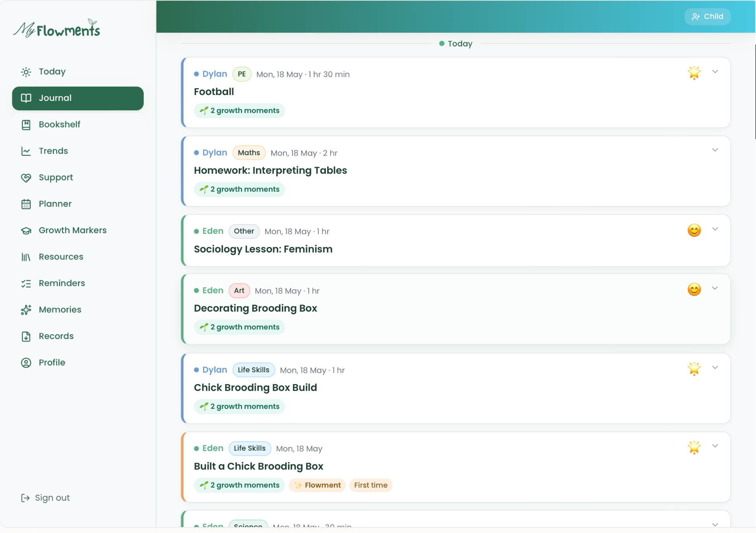Navigate to Planner in the sidebar
Viewport: 756px width, 533px height.
[78, 204]
